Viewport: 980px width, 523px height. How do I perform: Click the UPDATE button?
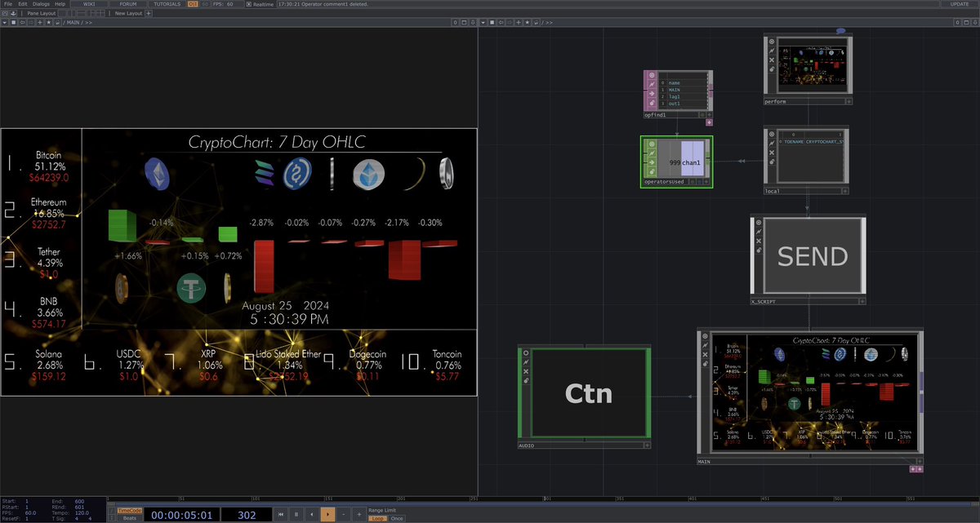click(960, 4)
